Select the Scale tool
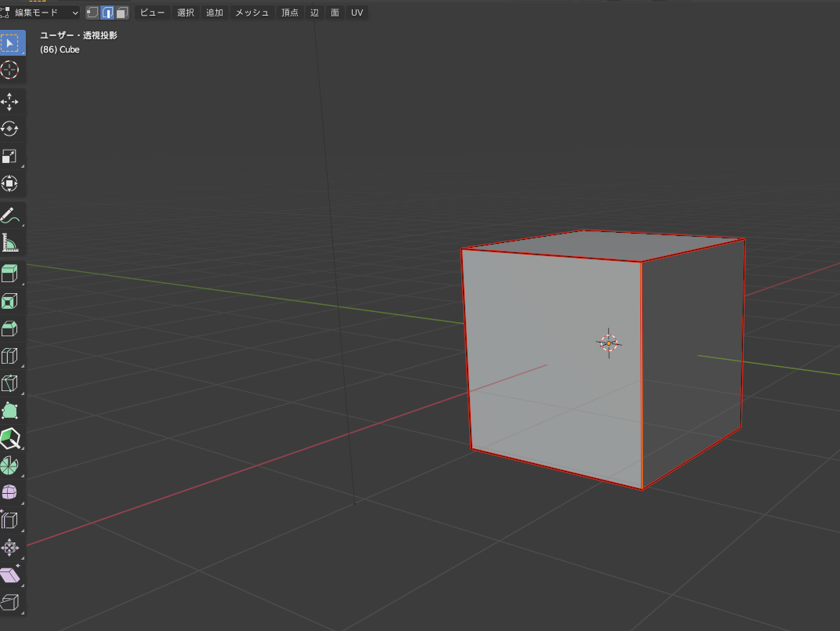The width and height of the screenshot is (840, 631). pos(10,157)
